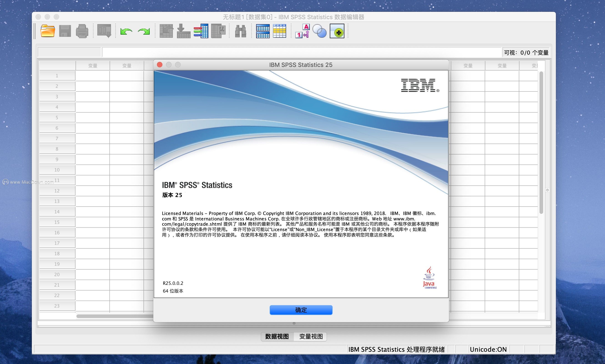The image size is (605, 364).
Task: Click the '版本 25' text in dialog
Action: pyautogui.click(x=172, y=195)
